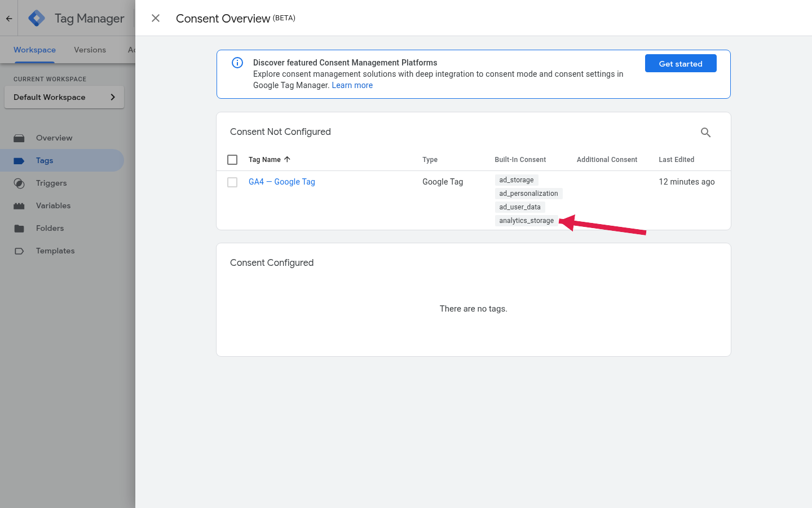Open the GA4 — Google Tag link
The width and height of the screenshot is (812, 508).
click(282, 182)
